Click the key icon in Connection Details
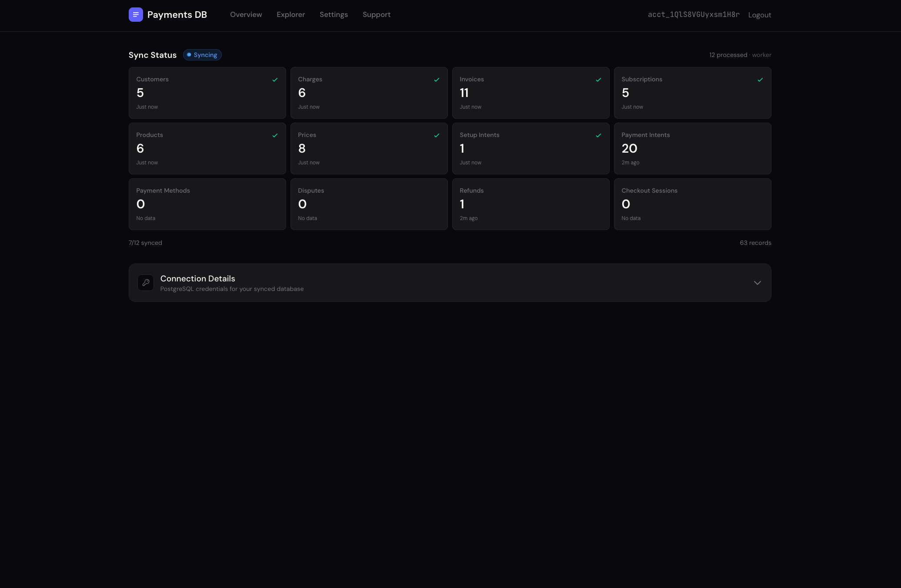This screenshot has height=588, width=901. click(x=146, y=283)
